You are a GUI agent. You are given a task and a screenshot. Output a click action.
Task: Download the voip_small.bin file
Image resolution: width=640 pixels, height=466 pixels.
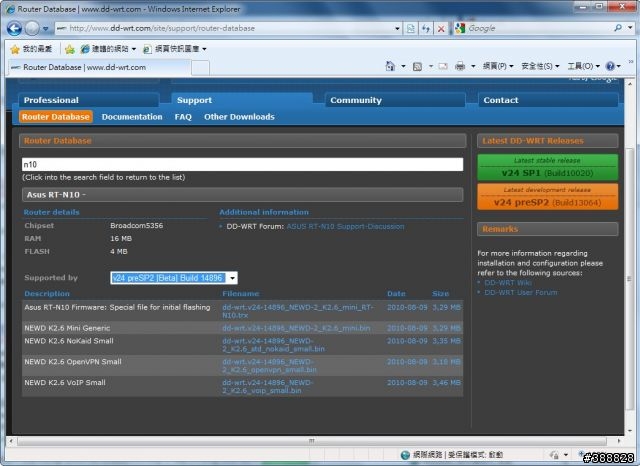tap(268, 386)
